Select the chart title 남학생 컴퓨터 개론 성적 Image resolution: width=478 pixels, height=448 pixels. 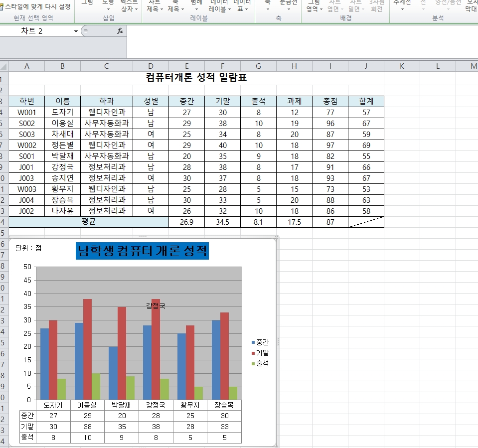click(142, 251)
